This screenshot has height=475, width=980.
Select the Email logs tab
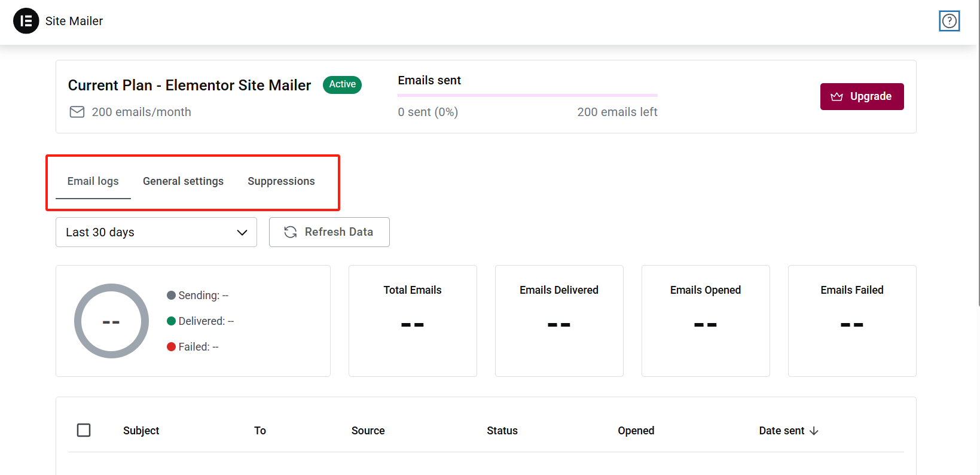[93, 181]
